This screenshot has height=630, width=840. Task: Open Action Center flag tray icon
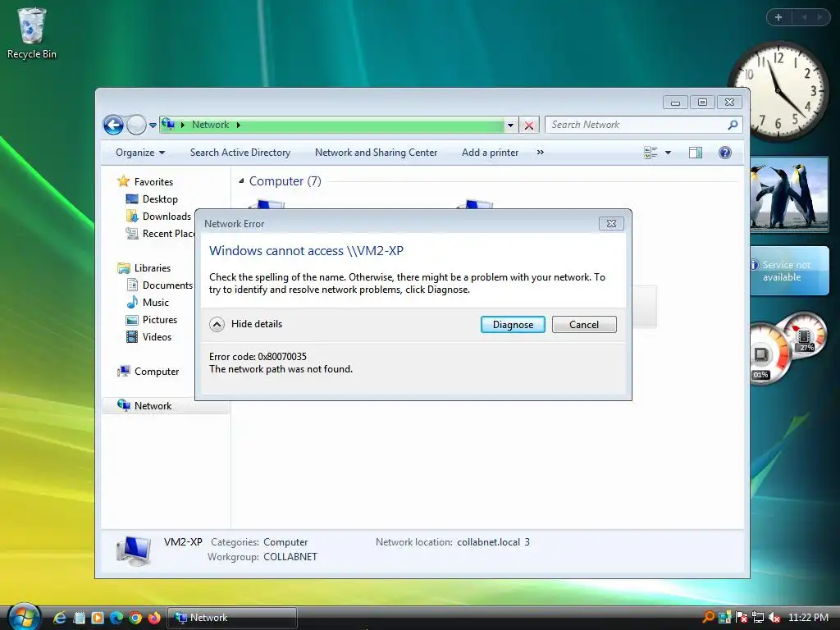point(742,618)
